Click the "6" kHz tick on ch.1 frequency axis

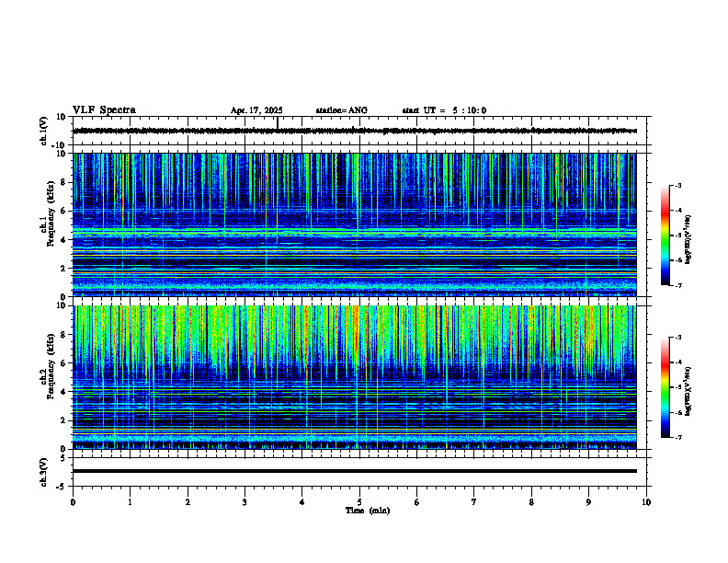(x=63, y=211)
